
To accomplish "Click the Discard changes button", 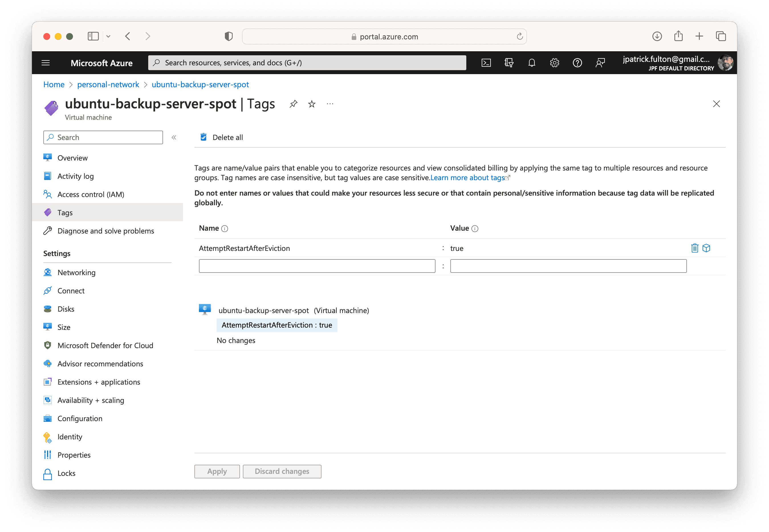I will (282, 471).
